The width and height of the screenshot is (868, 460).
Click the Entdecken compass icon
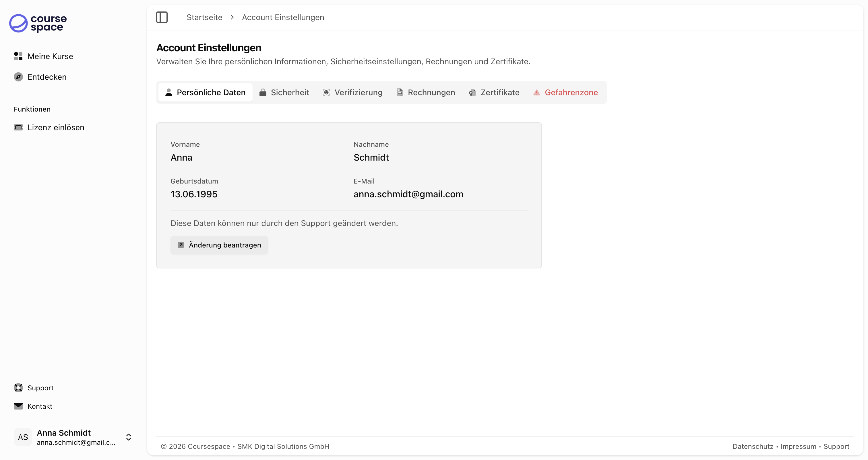(18, 77)
